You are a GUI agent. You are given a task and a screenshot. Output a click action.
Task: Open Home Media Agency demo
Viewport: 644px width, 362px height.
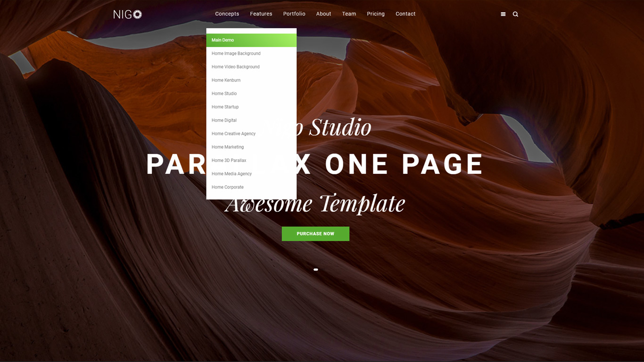tap(251, 173)
